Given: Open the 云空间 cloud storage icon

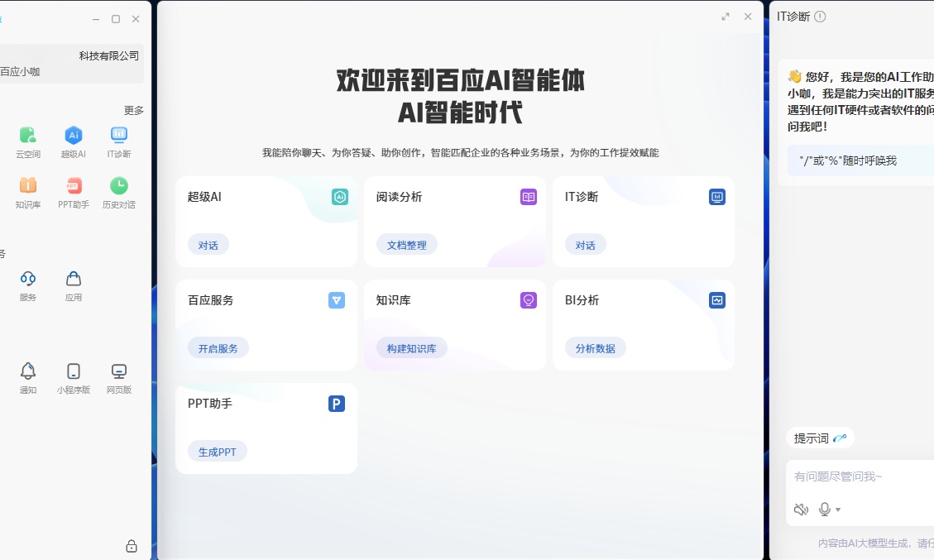Looking at the screenshot, I should (27, 134).
